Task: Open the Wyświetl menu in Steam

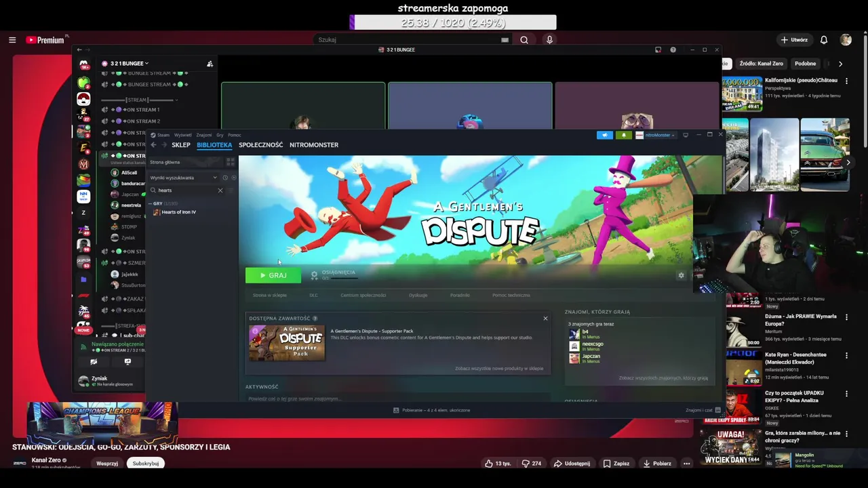Action: 183,135
